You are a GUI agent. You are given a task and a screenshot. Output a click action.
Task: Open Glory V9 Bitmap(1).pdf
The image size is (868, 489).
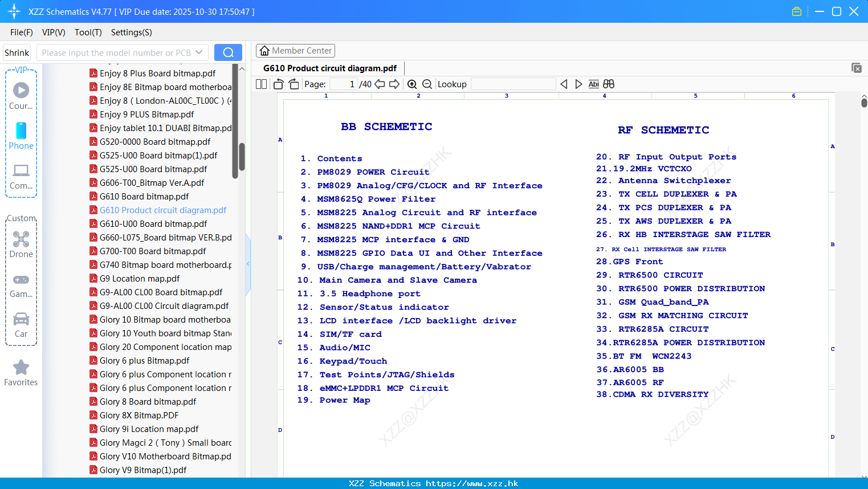pos(143,470)
